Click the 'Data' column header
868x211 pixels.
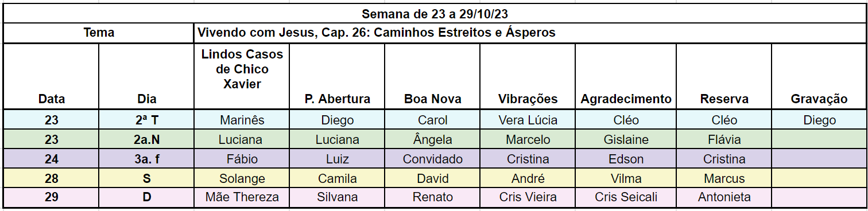pos(51,76)
